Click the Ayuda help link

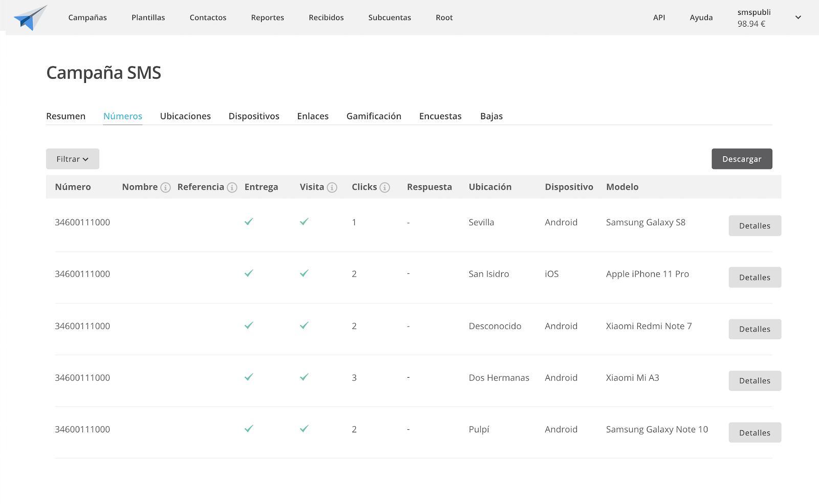[701, 17]
